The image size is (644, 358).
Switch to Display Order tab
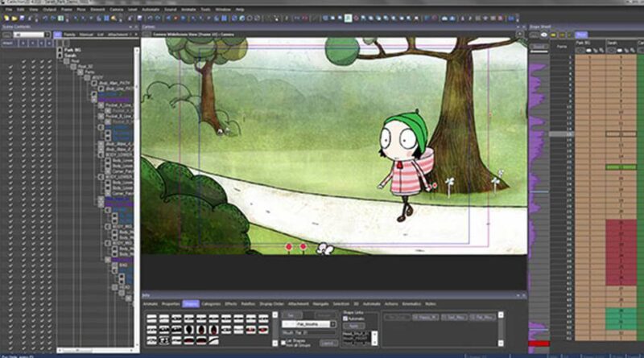[x=271, y=304]
